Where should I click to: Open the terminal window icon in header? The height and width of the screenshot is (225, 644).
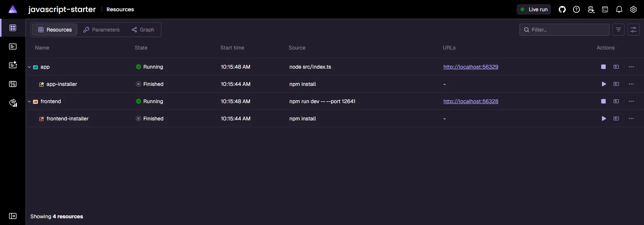click(605, 9)
